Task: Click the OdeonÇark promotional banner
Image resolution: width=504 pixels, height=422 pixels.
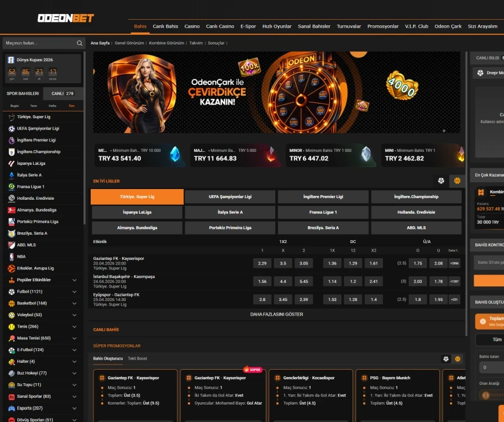Action: click(276, 92)
